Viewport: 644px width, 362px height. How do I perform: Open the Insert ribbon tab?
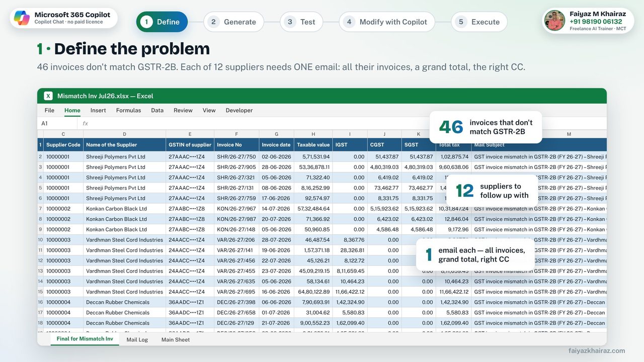click(x=98, y=110)
